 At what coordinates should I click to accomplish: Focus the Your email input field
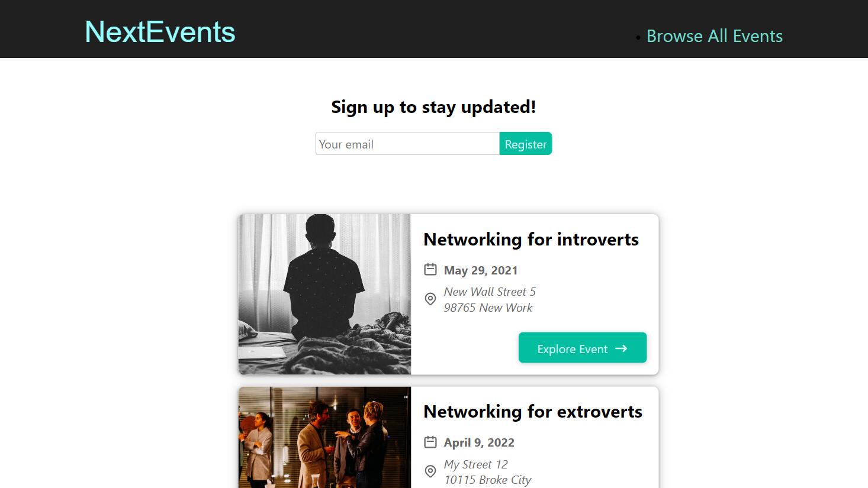pos(407,144)
